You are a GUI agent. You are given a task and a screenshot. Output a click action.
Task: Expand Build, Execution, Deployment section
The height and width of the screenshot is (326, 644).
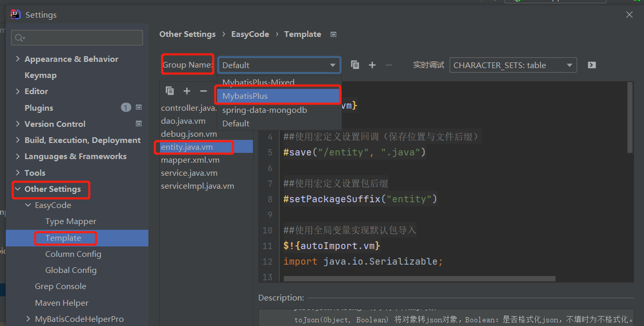18,140
